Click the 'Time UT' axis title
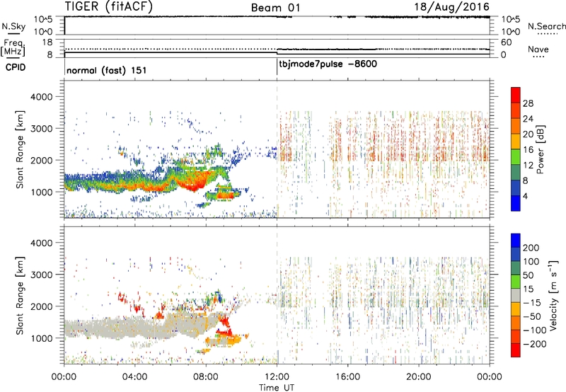 click(277, 388)
